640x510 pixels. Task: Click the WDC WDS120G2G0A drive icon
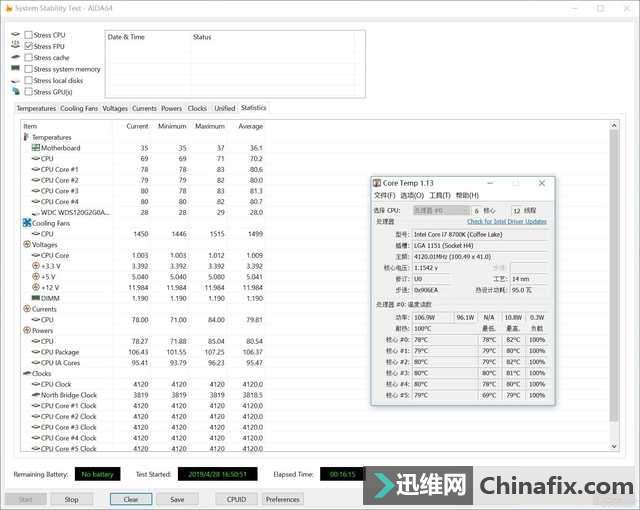click(x=36, y=213)
